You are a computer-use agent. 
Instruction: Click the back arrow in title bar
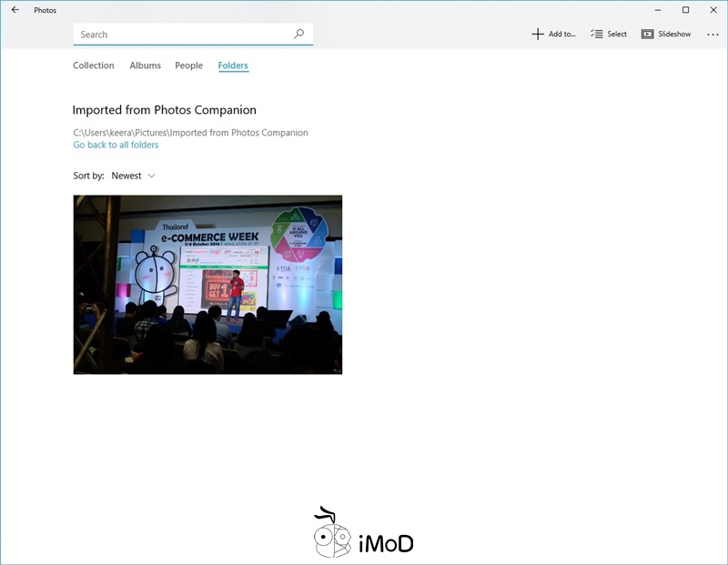pos(15,10)
